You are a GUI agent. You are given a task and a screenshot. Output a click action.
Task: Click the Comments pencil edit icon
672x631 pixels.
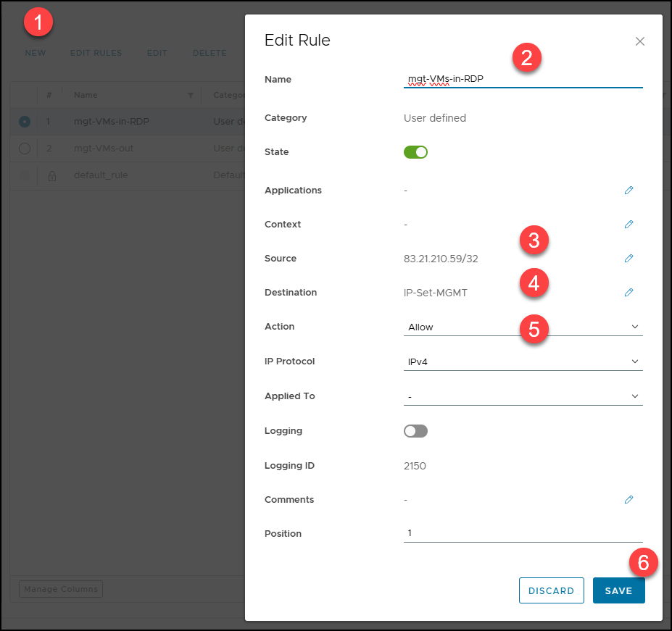coord(629,500)
